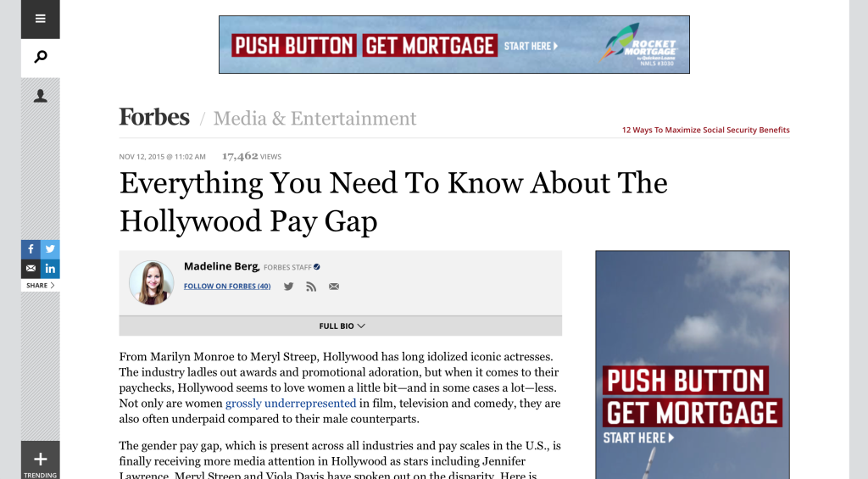Share article on Twitter
The image size is (868, 479).
[x=50, y=249]
